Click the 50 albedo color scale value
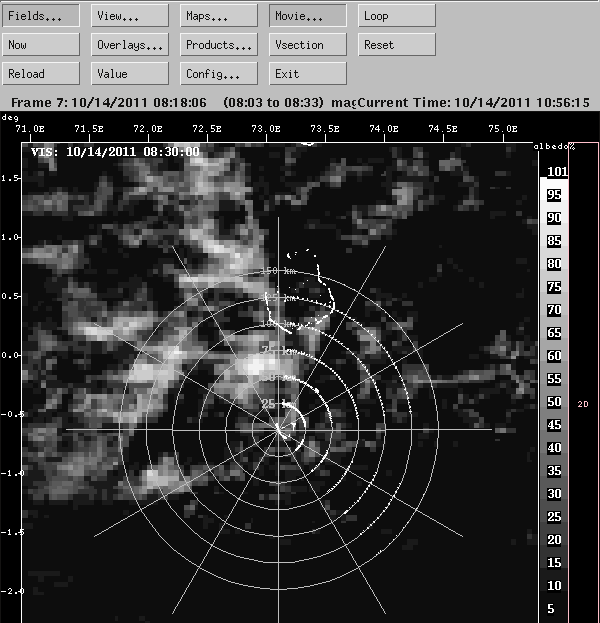Screen dimensions: 600x623 554,402
